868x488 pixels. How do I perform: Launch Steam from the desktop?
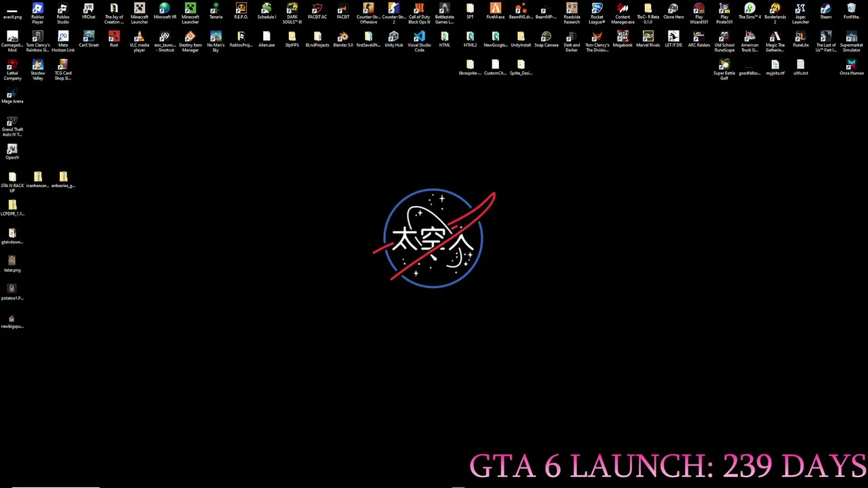click(826, 12)
